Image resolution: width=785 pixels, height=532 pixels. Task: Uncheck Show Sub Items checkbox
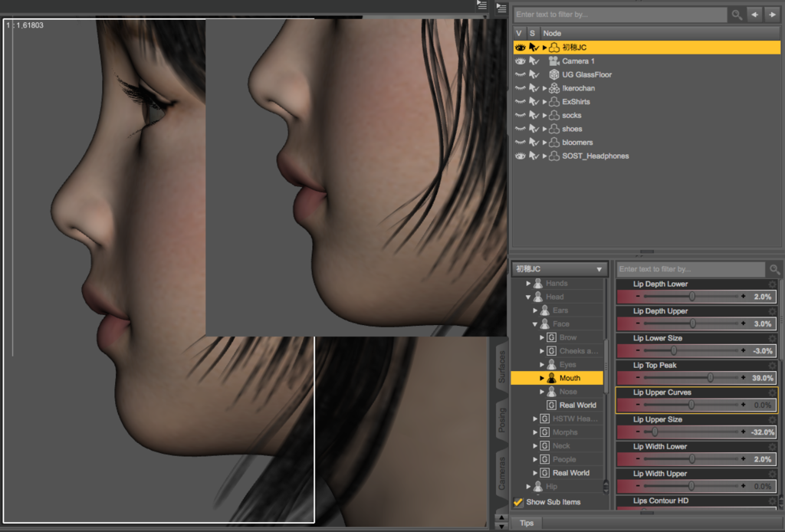(x=518, y=501)
